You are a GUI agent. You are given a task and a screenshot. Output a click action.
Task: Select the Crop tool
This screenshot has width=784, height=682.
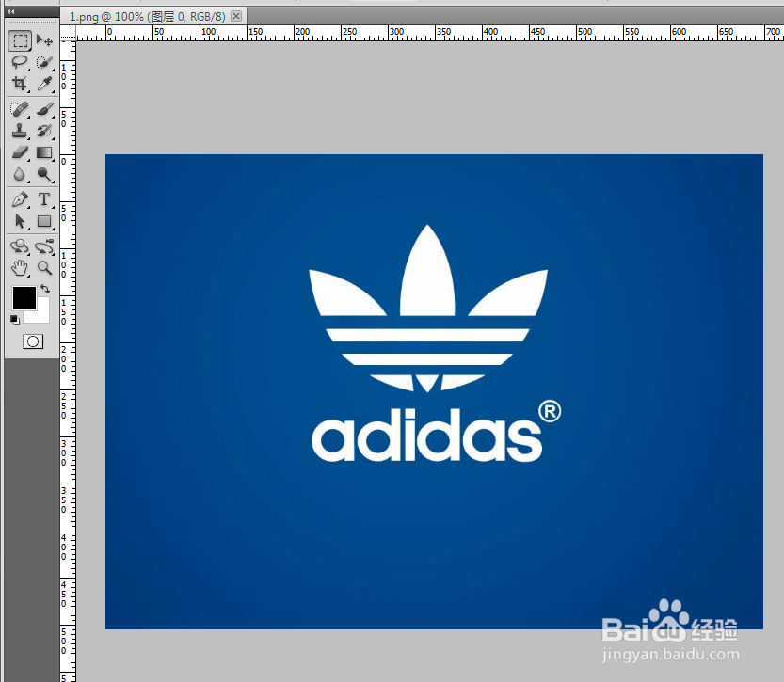coord(20,84)
